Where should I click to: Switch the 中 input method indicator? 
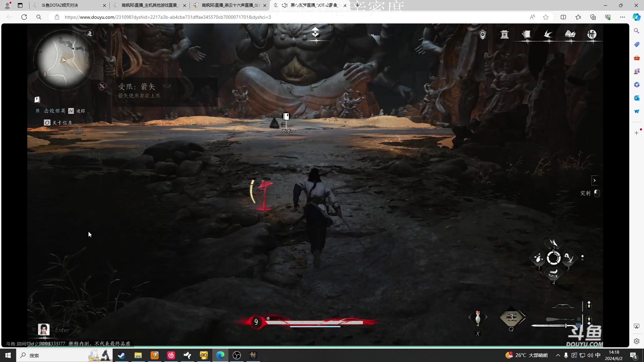pyautogui.click(x=598, y=355)
